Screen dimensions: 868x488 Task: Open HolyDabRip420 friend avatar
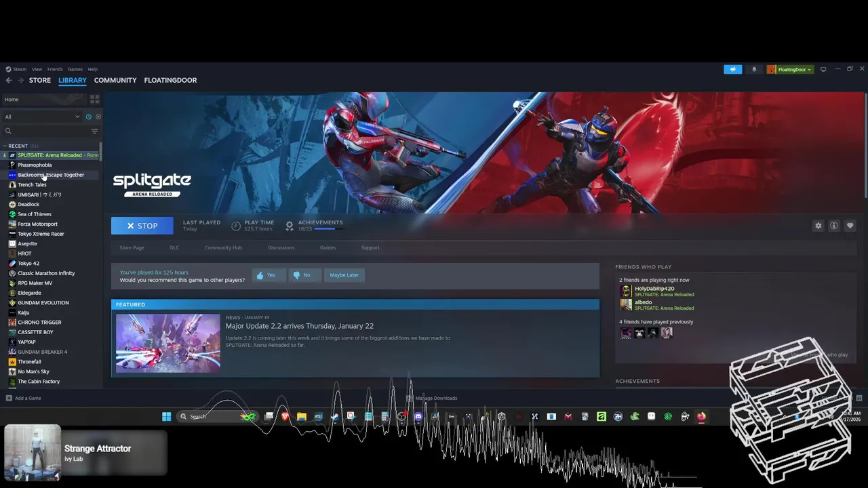click(x=626, y=291)
